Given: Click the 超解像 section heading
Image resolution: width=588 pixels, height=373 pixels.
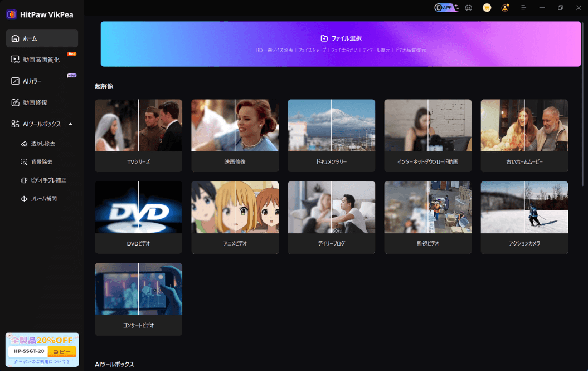Looking at the screenshot, I should tap(104, 86).
